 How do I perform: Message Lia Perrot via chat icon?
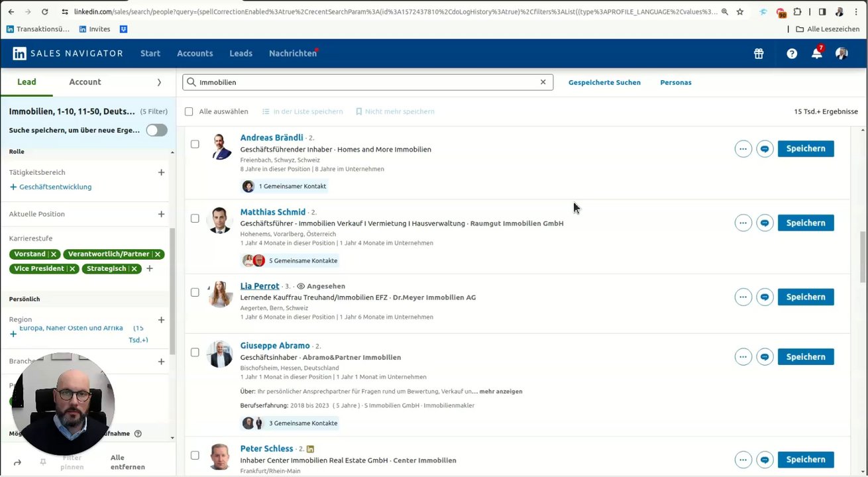(765, 297)
